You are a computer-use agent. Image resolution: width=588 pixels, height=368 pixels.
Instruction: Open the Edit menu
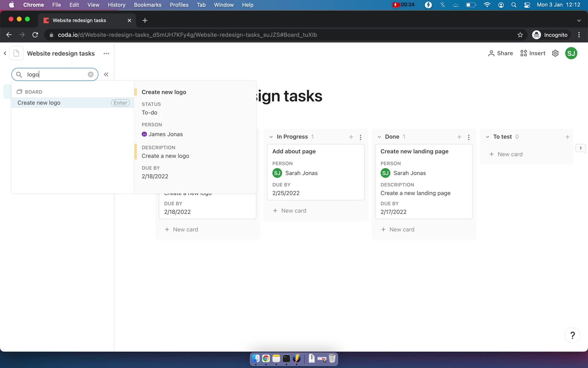[x=74, y=5]
